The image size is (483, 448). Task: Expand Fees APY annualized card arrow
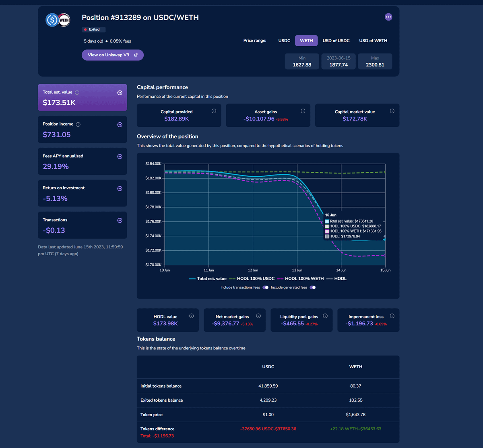click(120, 157)
